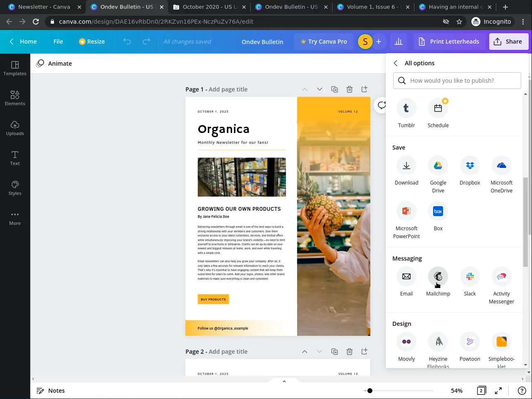Share the design to Slack
The width and height of the screenshot is (532, 399).
point(470,282)
